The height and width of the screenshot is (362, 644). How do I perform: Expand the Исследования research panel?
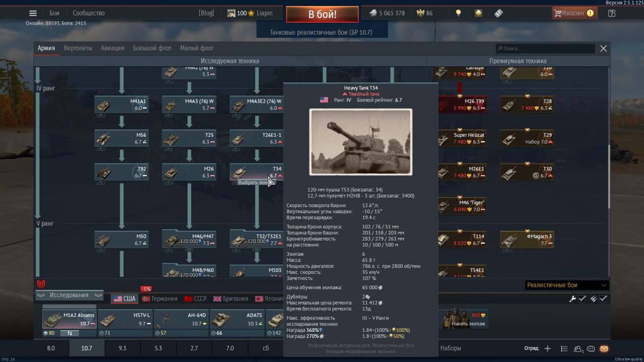pyautogui.click(x=69, y=295)
